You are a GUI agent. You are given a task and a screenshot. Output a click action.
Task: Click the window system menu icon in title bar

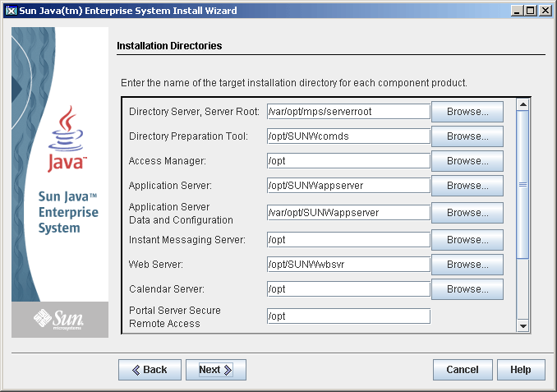point(12,11)
